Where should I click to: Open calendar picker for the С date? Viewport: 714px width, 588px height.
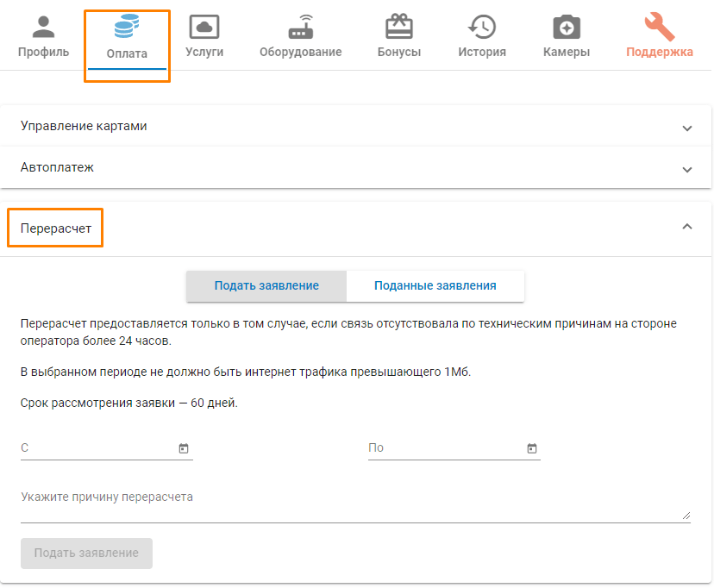pyautogui.click(x=184, y=448)
